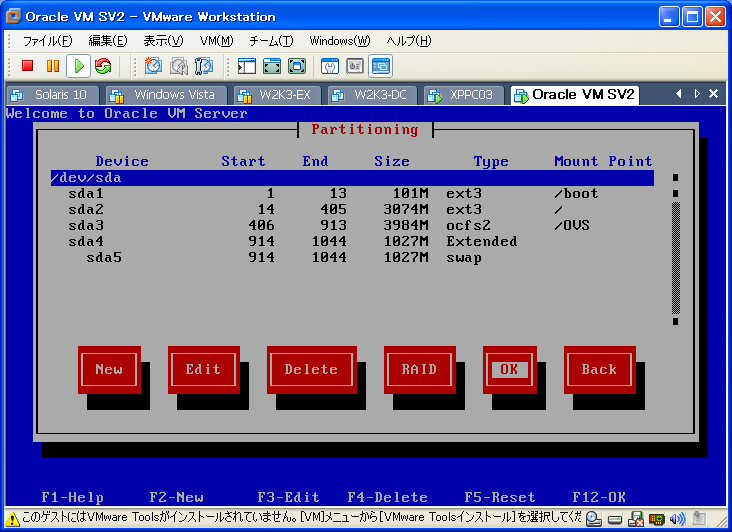Click the network adapter status icon
The width and height of the screenshot is (732, 532).
click(x=656, y=519)
